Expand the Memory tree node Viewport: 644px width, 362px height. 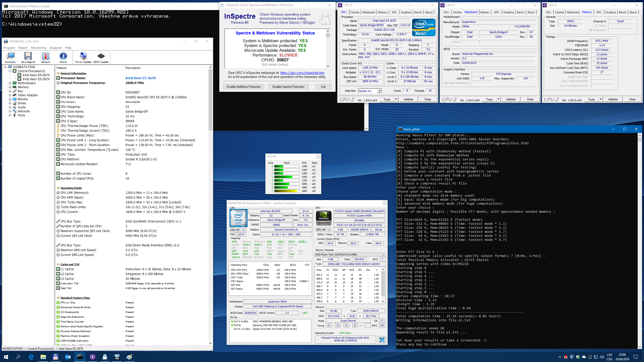click(10, 87)
